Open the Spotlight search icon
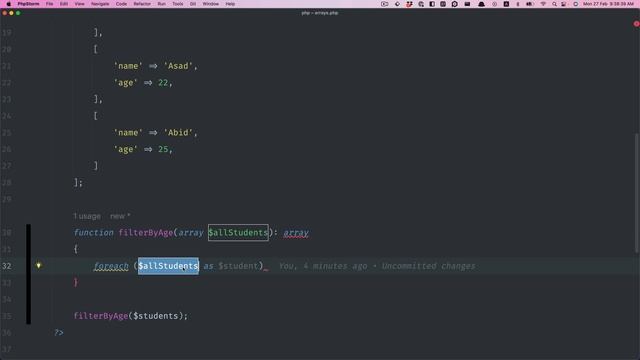This screenshot has height=360, width=640. (554, 4)
